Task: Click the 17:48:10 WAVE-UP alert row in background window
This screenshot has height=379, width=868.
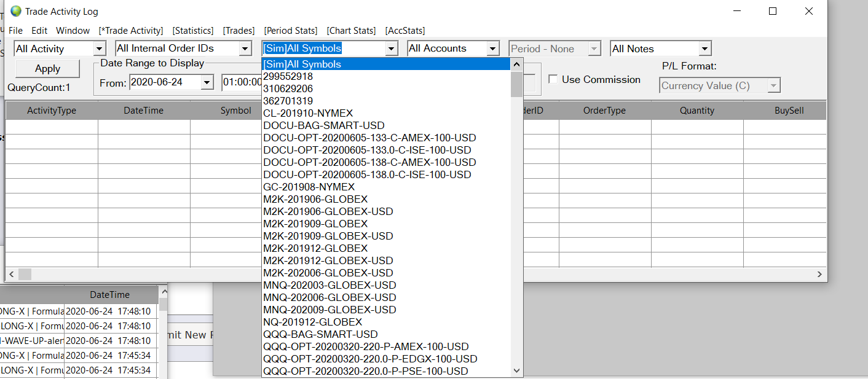Action: [79, 340]
